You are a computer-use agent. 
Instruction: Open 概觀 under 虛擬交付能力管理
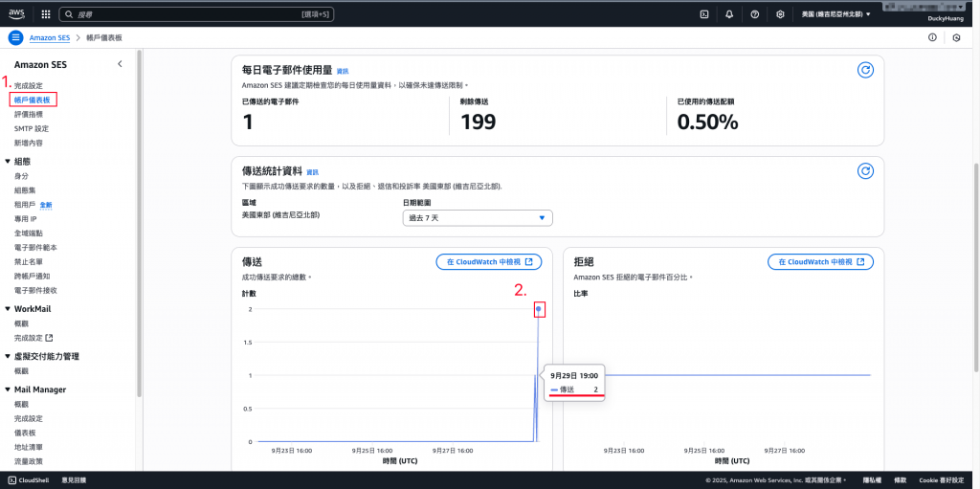pyautogui.click(x=21, y=370)
